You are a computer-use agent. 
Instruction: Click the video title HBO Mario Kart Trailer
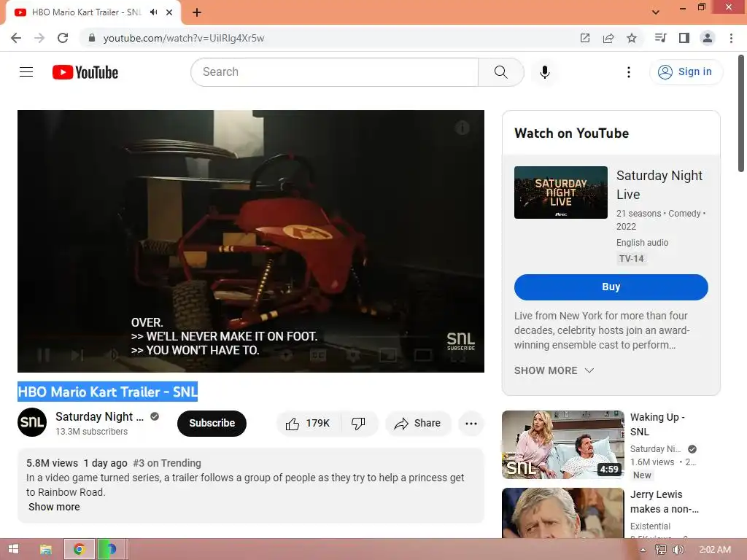tap(108, 392)
